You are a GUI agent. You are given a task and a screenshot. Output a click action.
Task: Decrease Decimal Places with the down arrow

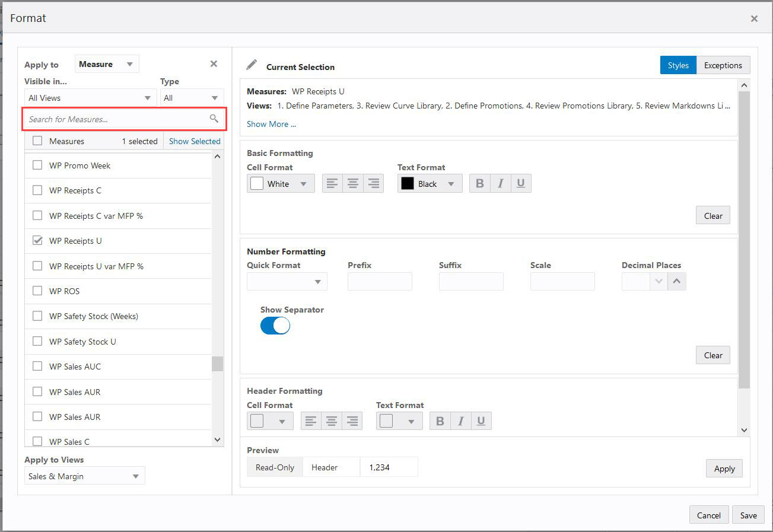[658, 281]
